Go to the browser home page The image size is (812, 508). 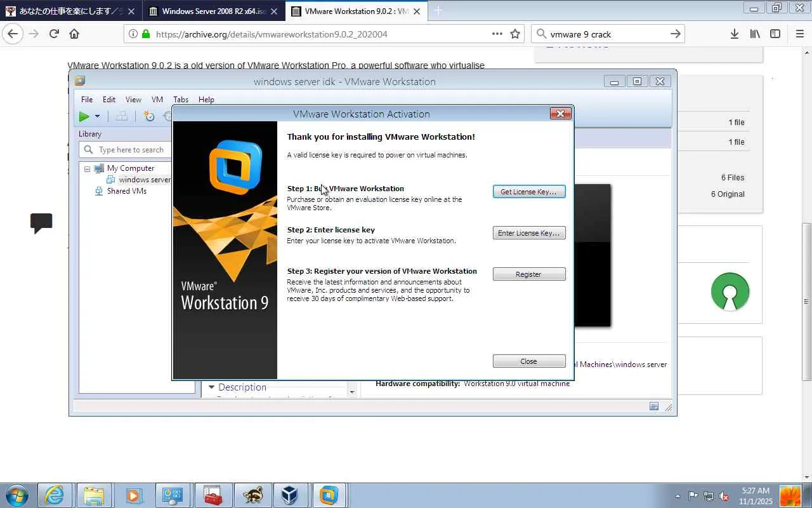point(74,34)
